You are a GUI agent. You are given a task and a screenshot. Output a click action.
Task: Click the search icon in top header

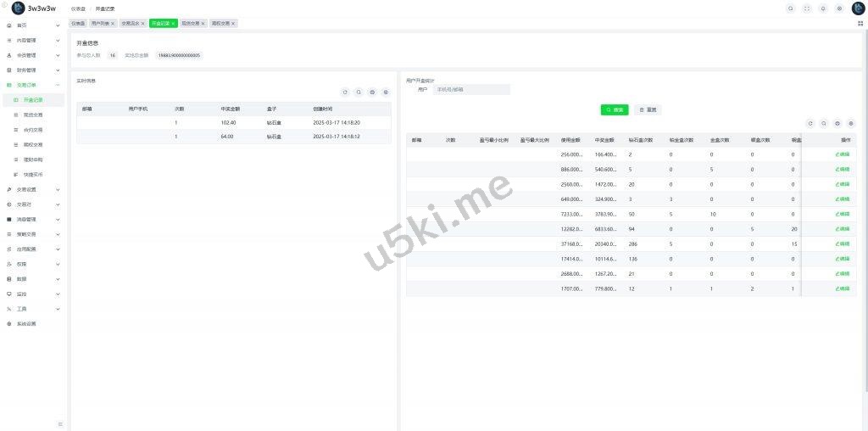(791, 8)
